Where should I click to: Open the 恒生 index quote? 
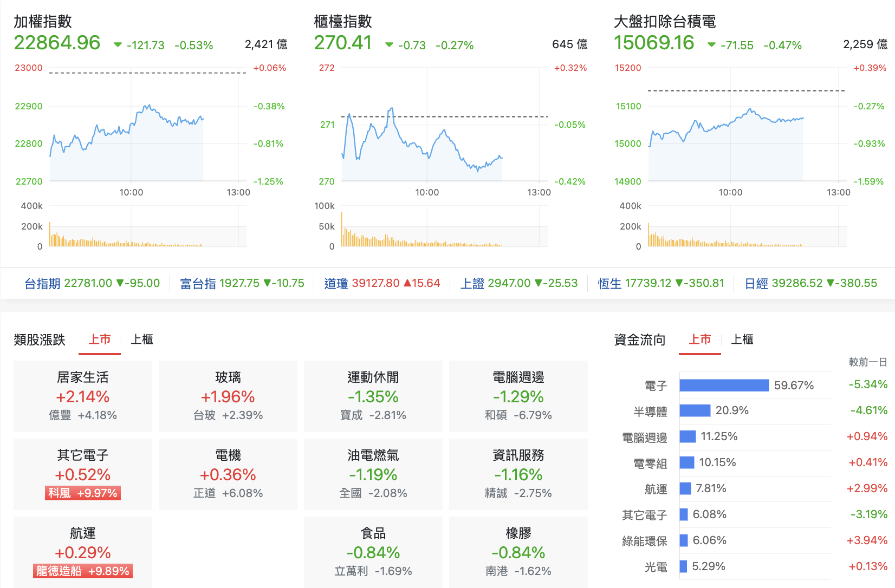point(661,283)
